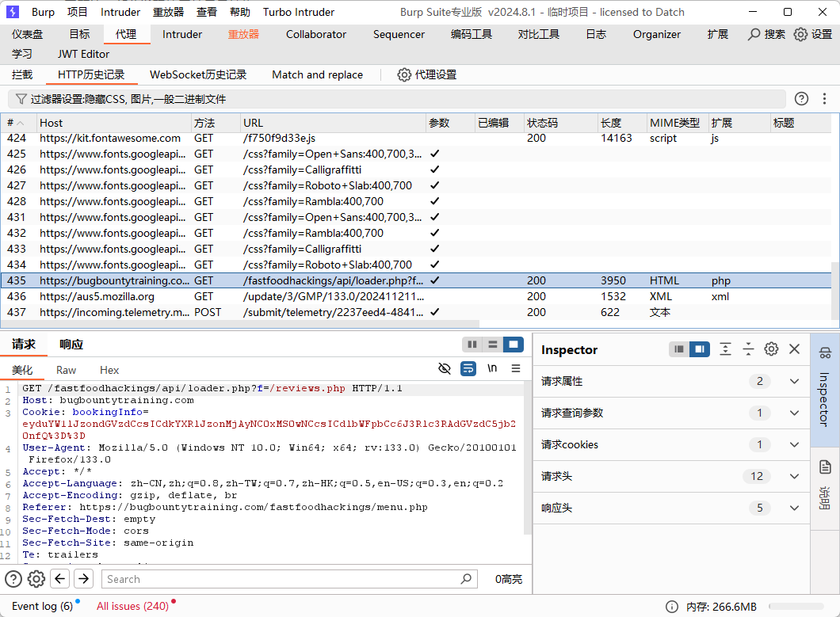Expand the 请求查询参数 section
The image size is (840, 617).
[794, 413]
